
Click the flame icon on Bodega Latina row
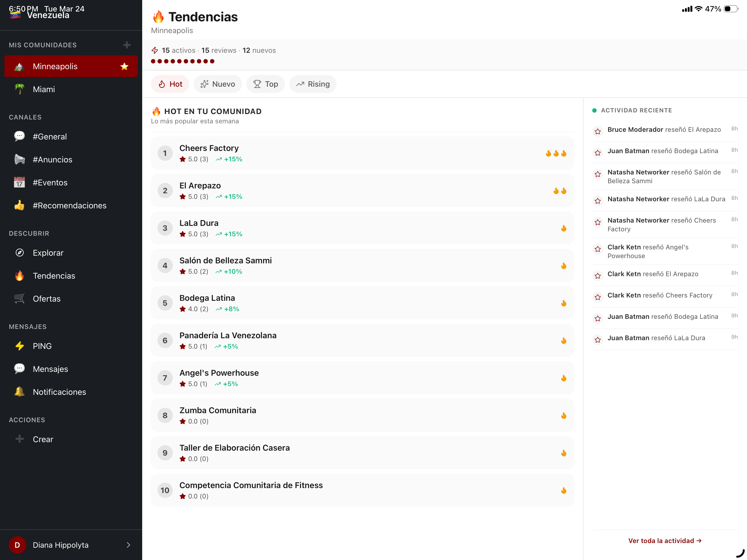564,303
